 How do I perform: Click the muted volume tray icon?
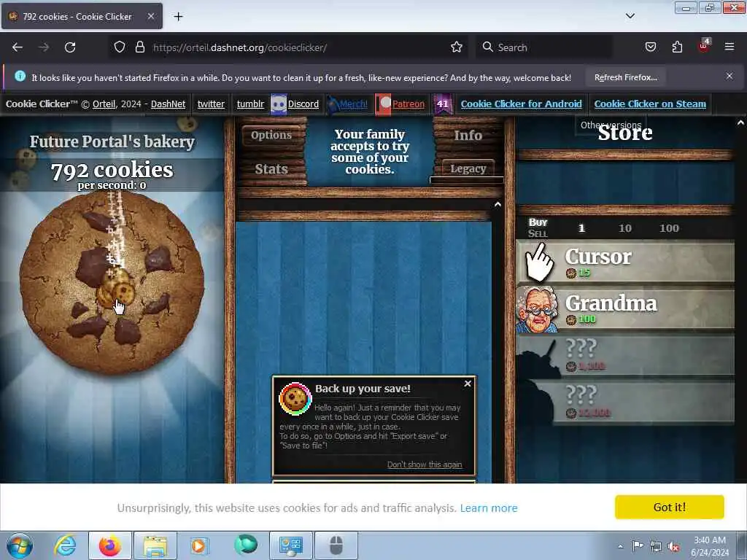click(x=673, y=547)
